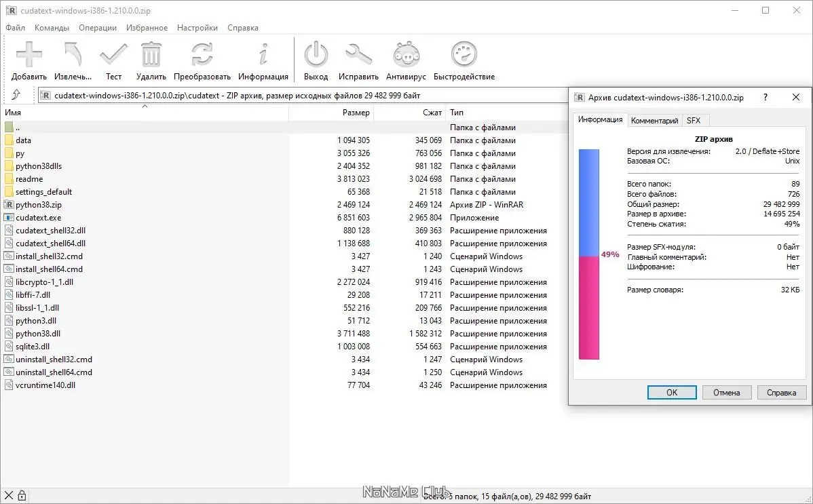Open the Избранное menu
The image size is (813, 504).
pyautogui.click(x=147, y=28)
